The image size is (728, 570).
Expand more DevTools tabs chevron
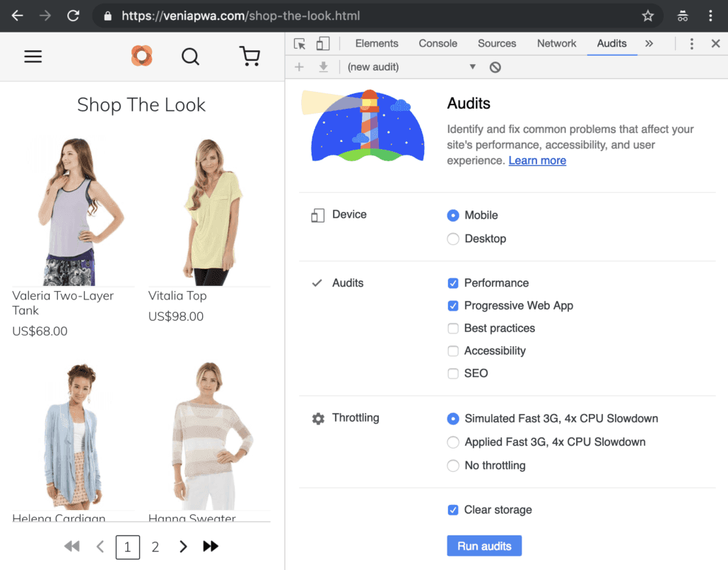[x=649, y=44]
